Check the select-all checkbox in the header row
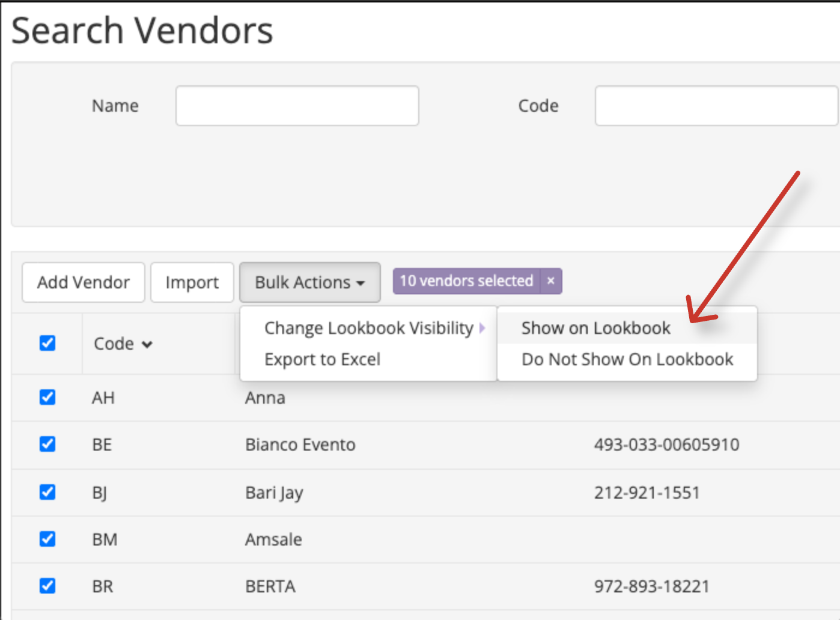 coord(47,342)
